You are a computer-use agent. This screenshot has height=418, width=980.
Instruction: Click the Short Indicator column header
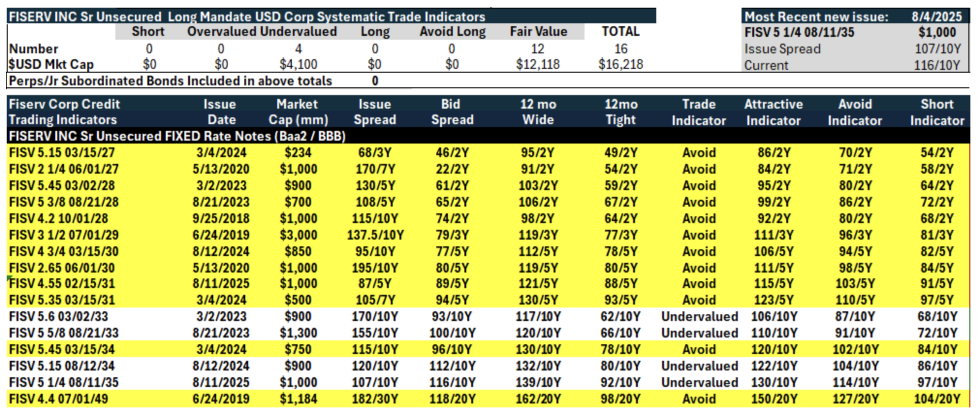937,112
